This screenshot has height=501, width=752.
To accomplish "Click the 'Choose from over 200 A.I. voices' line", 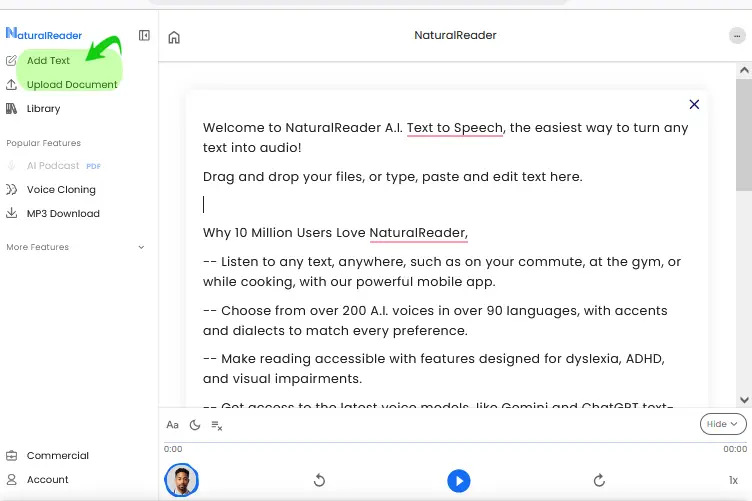I will (x=435, y=321).
